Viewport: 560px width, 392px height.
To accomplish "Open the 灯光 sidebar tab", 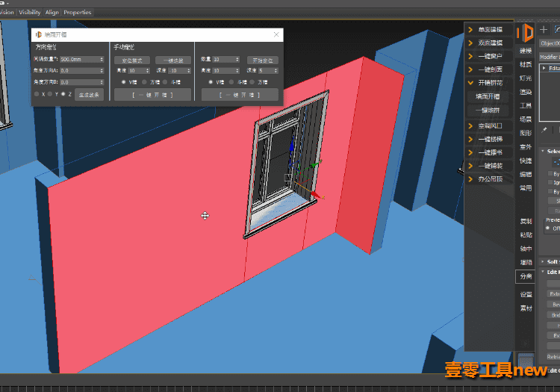I will coord(526,78).
